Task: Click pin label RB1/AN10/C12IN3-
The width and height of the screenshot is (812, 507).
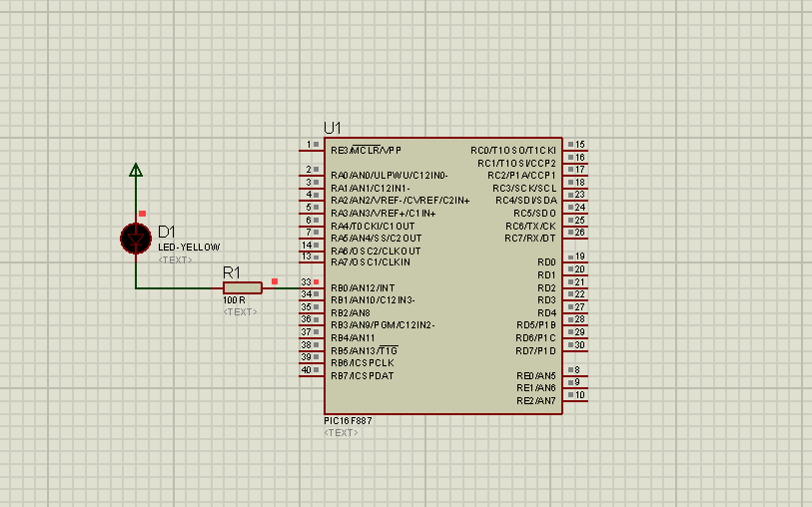Action: point(373,300)
